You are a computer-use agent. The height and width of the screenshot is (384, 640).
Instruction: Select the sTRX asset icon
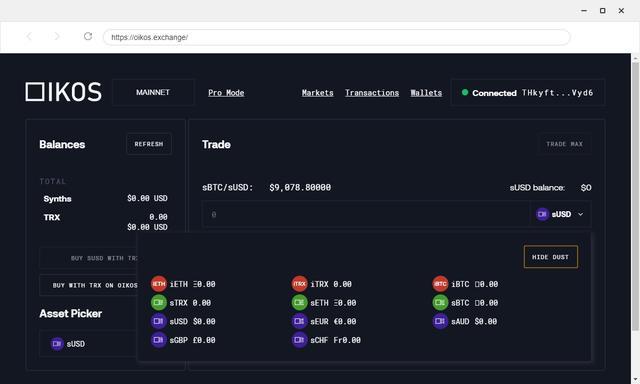159,302
